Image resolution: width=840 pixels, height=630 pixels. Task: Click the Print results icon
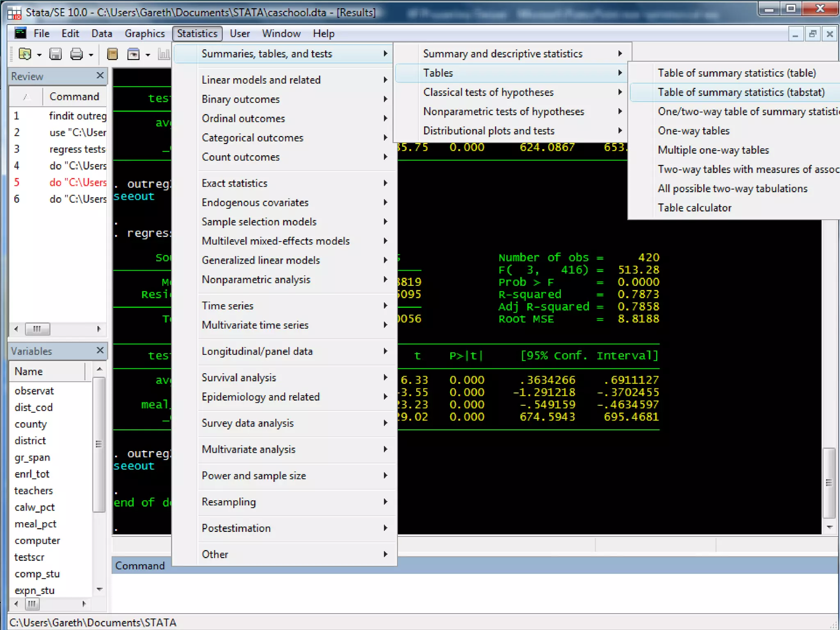pos(76,54)
